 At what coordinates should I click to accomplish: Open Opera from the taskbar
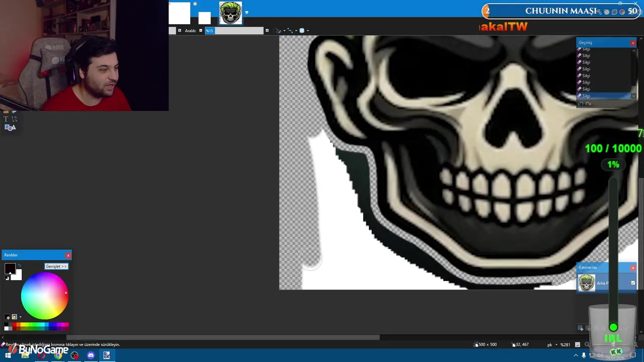tap(41, 355)
